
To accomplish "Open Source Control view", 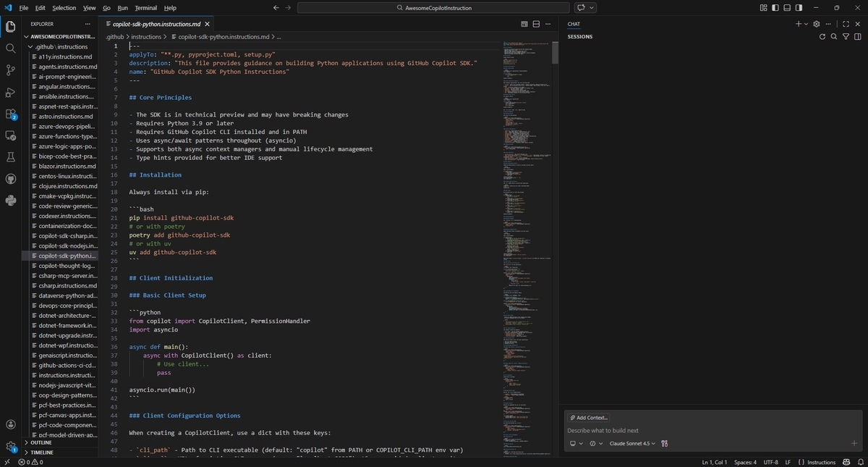I will [10, 70].
